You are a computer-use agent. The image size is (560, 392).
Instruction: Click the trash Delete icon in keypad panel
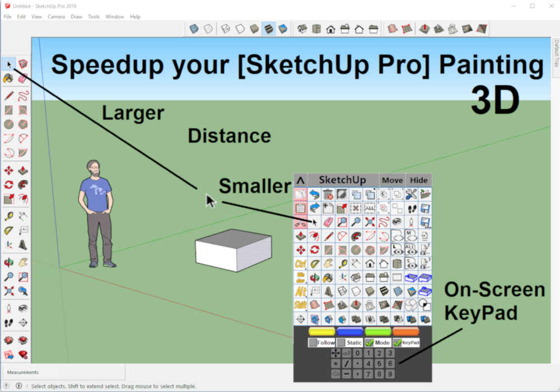pos(328,194)
